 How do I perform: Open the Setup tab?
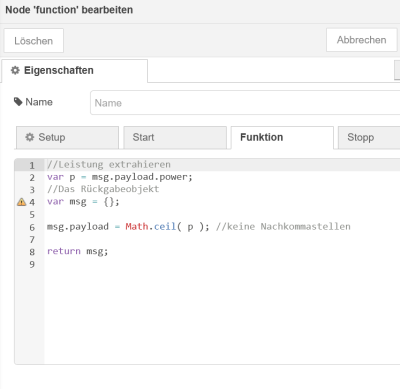click(67, 137)
